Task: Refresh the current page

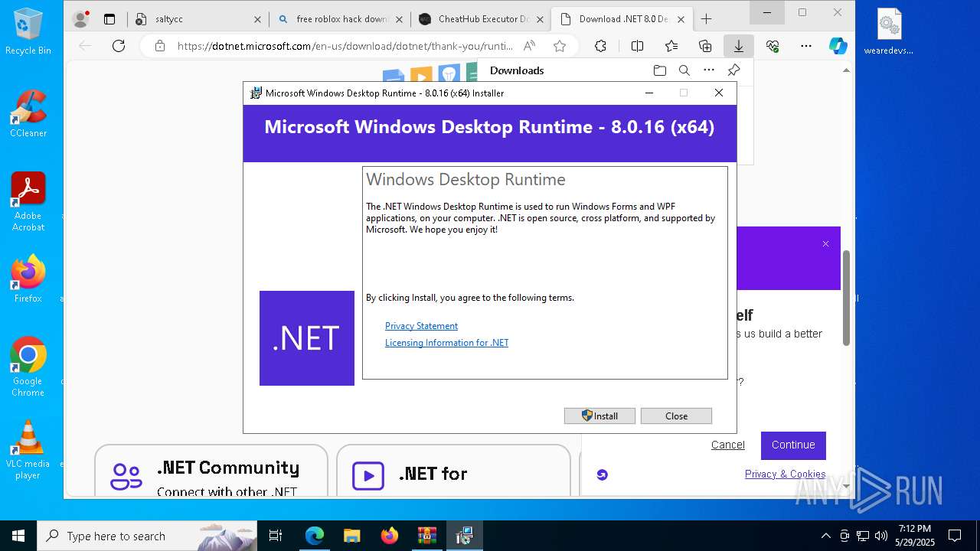Action: pos(119,46)
